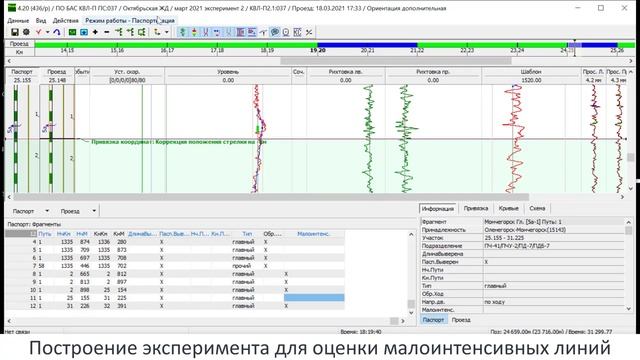The width and height of the screenshot is (640, 360).
Task: Click the fragments table scroll-up arrow
Action: point(411,234)
